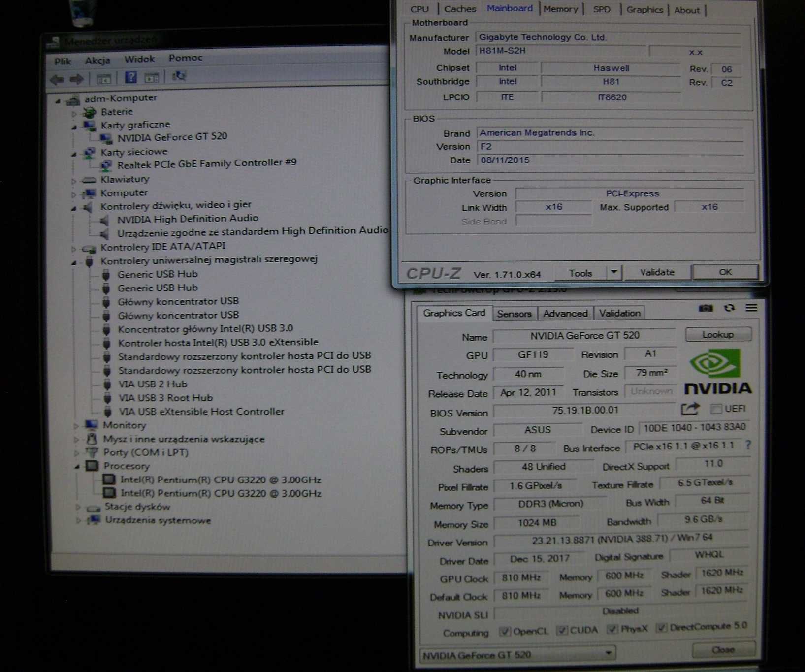
Task: Click the Close button in GPU-Z
Action: 723,650
